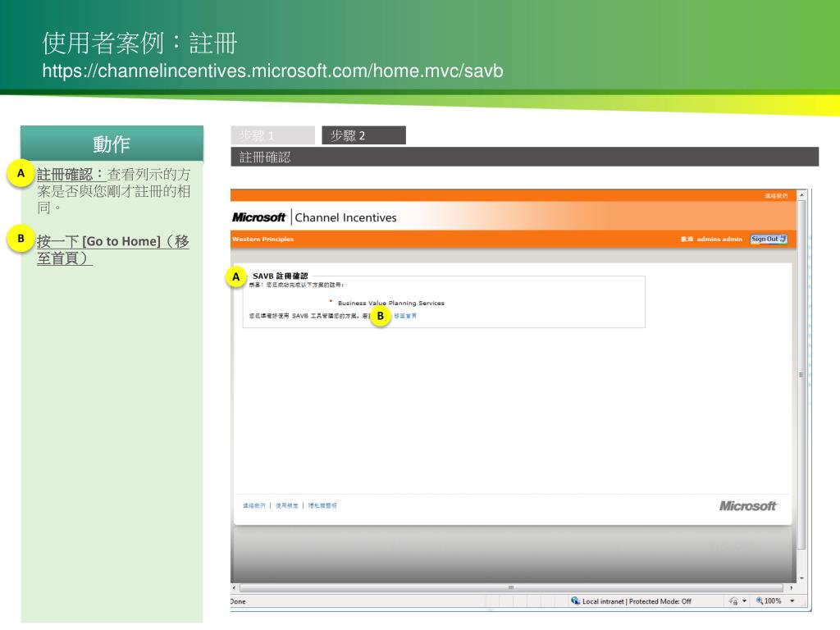Click the gray Microsoft logo in the footer
Viewport: 840px width, 630px height.
click(x=747, y=505)
